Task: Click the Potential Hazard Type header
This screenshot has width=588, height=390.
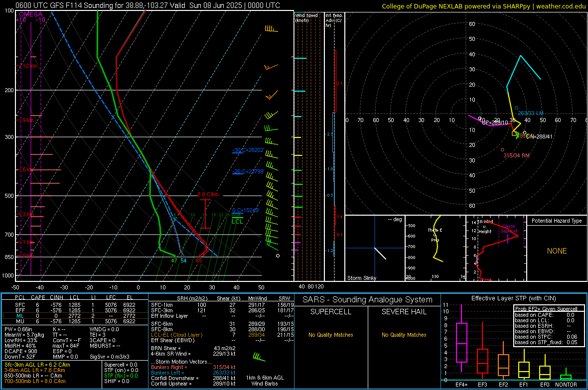Action: 557,221
